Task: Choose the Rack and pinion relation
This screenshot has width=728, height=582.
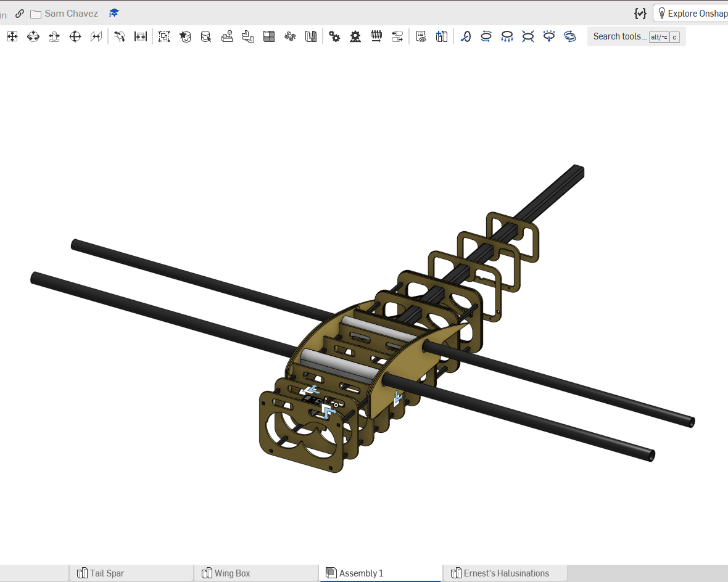Action: 355,36
